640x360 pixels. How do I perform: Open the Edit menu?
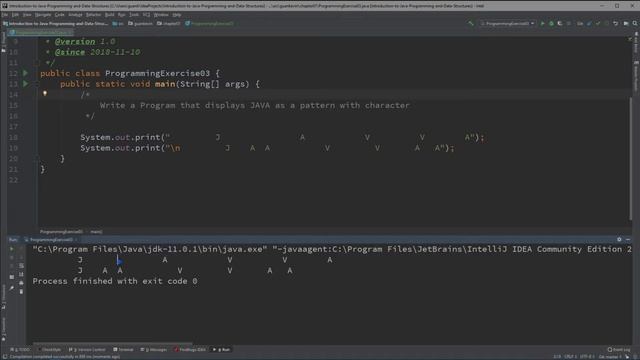(x=15, y=15)
